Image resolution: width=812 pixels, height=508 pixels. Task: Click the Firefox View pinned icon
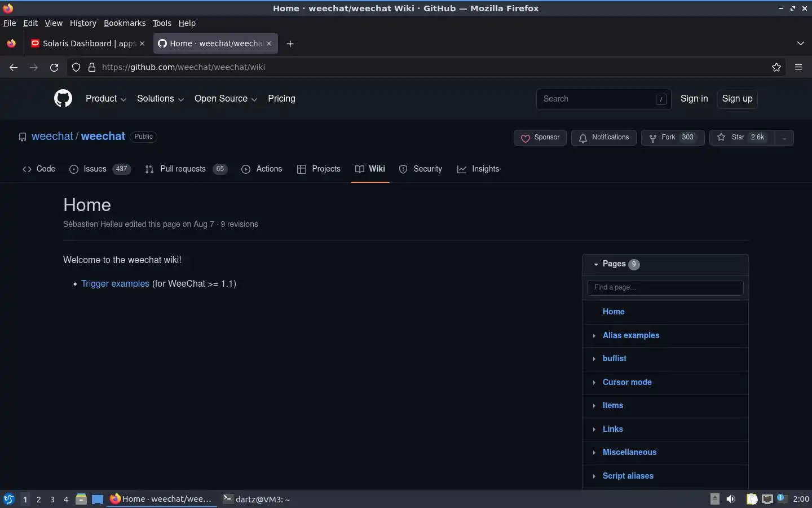click(11, 43)
